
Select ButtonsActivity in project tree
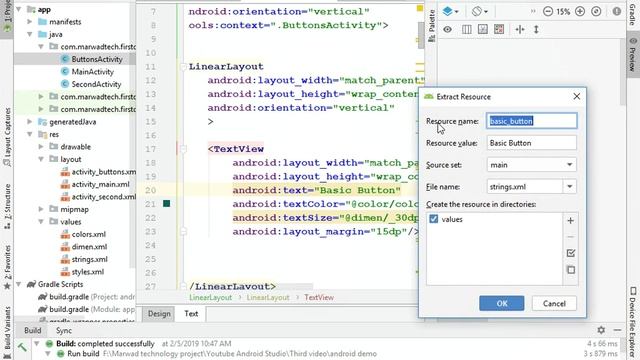[x=97, y=59]
